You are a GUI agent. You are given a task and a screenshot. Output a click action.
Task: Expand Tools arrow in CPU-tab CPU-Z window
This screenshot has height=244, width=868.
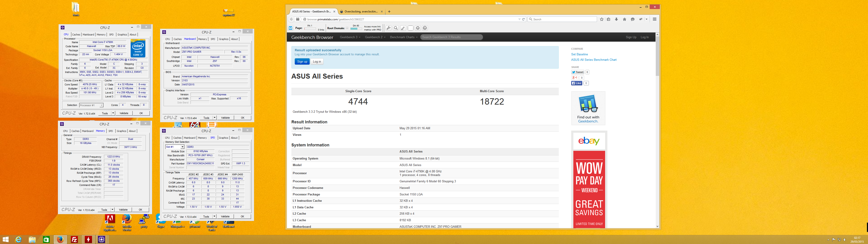pos(113,113)
